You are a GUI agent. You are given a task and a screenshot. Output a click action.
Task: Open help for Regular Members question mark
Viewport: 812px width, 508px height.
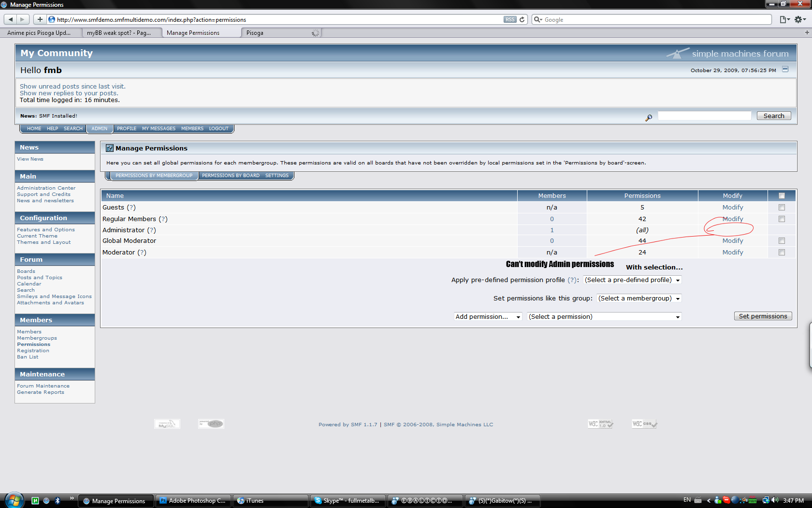click(x=163, y=219)
